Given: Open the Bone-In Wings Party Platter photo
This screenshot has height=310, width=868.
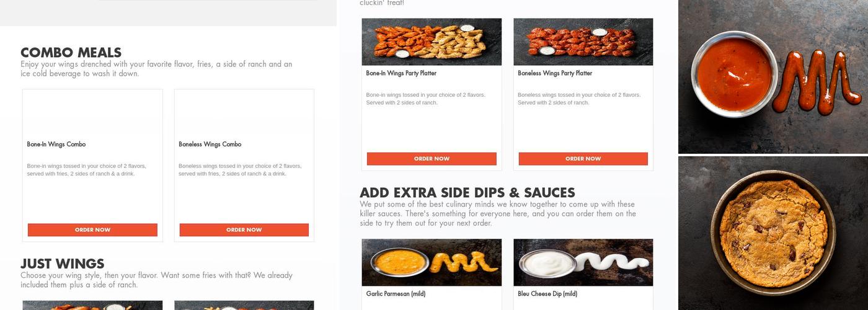Looking at the screenshot, I should tap(432, 42).
